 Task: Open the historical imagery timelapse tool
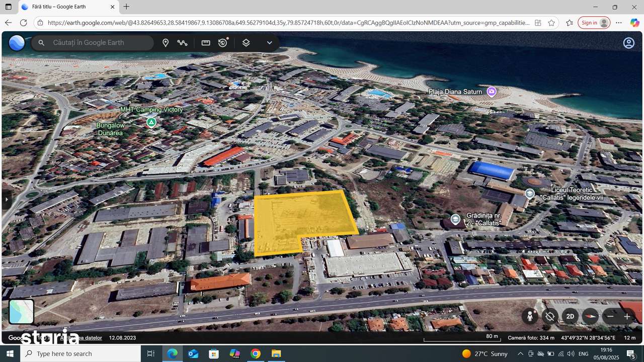click(223, 43)
